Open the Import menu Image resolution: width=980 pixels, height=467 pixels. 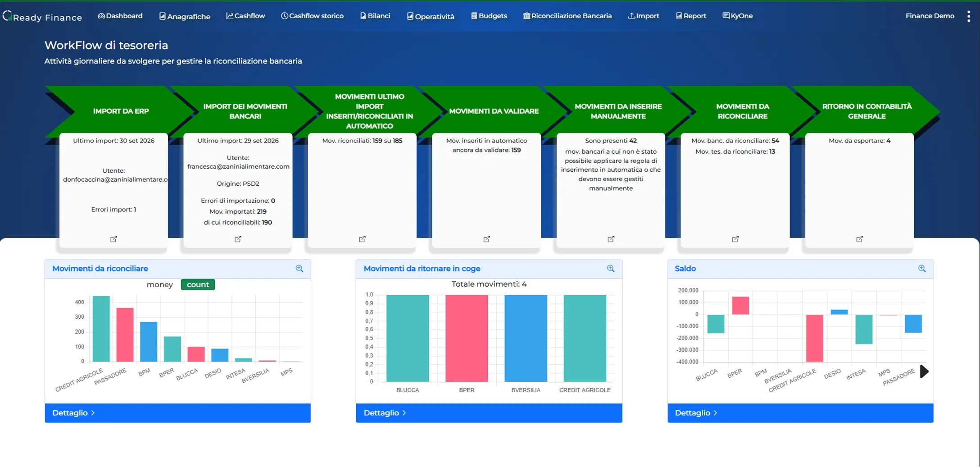tap(644, 16)
